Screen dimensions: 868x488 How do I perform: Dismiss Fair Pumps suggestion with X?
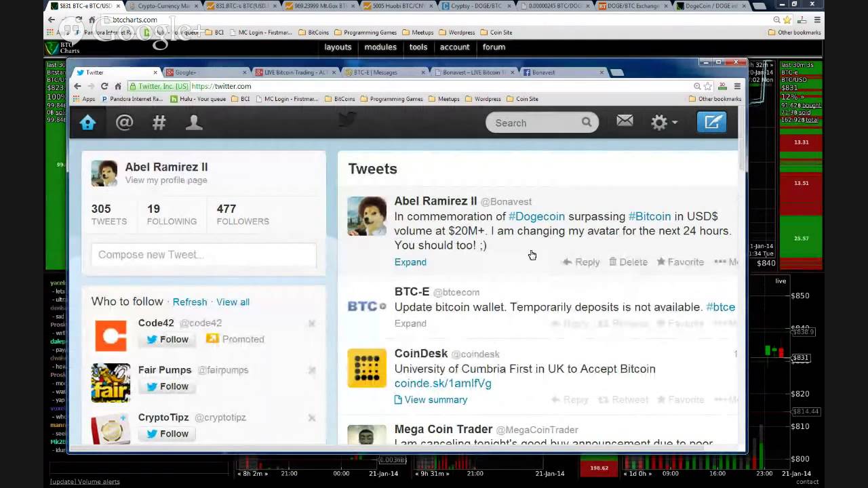[x=312, y=370]
